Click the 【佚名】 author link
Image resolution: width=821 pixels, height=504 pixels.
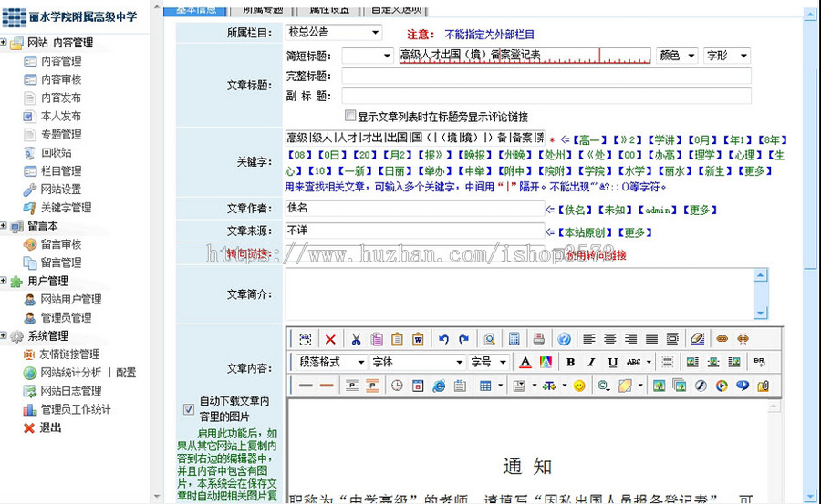pyautogui.click(x=575, y=210)
